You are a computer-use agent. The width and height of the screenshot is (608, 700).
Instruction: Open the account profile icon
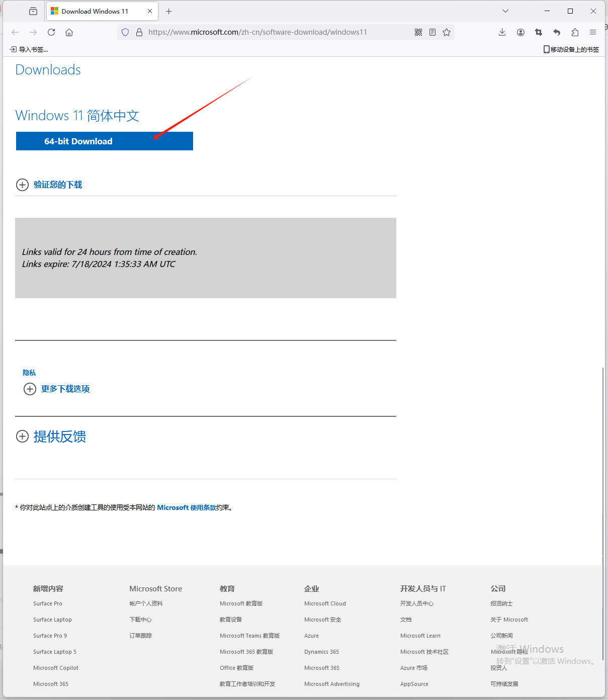click(x=520, y=32)
